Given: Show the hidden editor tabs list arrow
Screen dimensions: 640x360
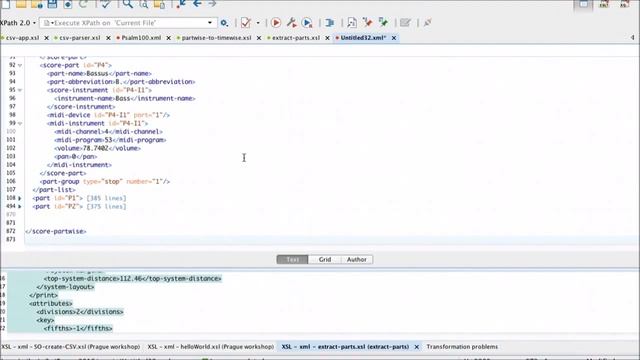Looking at the screenshot, I should [x=632, y=38].
